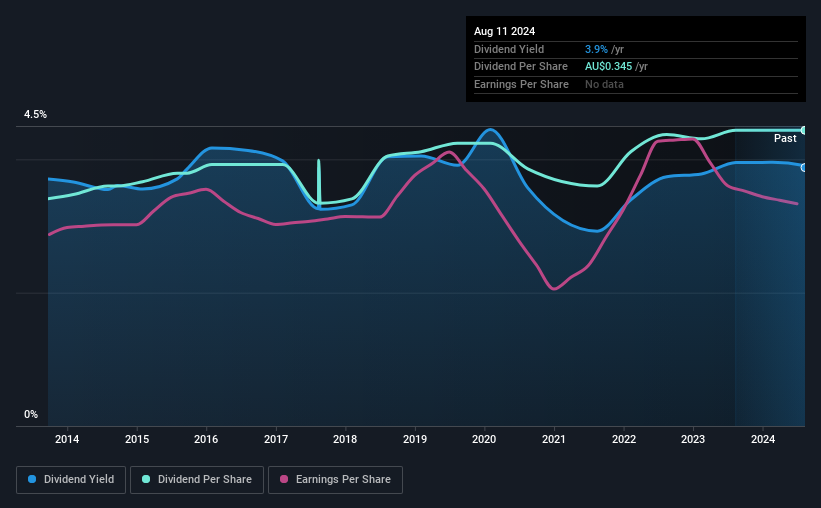The width and height of the screenshot is (821, 508).
Task: Click the 2022 label on the x-axis
Action: click(x=624, y=438)
